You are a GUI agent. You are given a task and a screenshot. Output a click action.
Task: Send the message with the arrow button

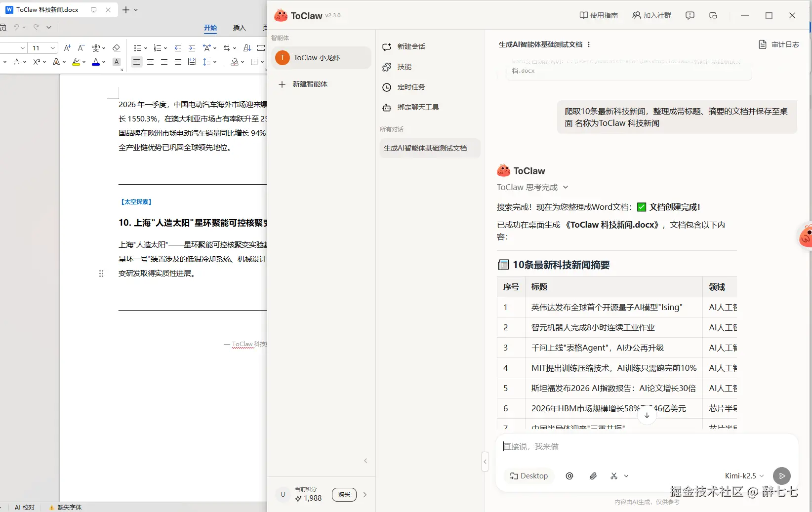pos(782,476)
